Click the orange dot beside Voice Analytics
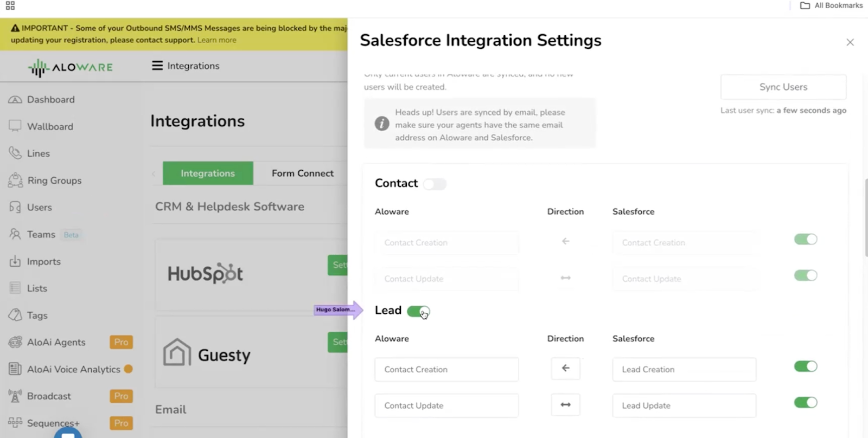 tap(128, 369)
